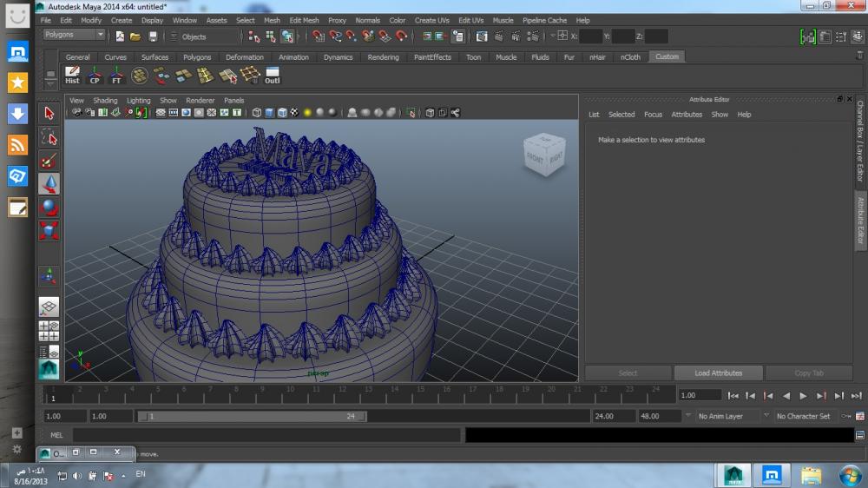Play animation forwards
Screen dimensions: 868x488
pyautogui.click(x=803, y=395)
